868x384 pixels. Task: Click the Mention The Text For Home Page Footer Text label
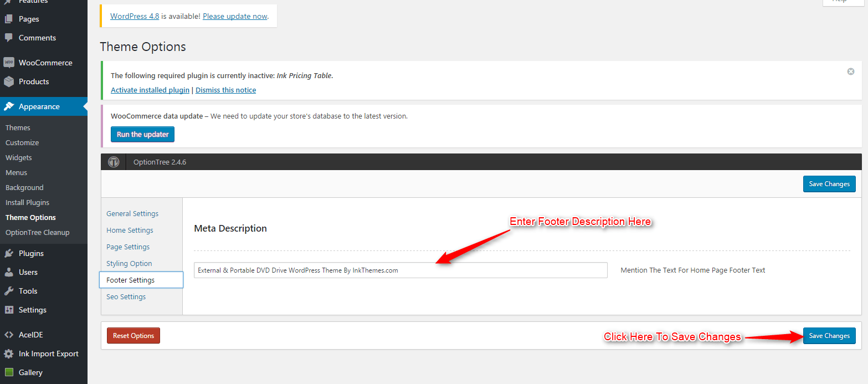pos(693,270)
